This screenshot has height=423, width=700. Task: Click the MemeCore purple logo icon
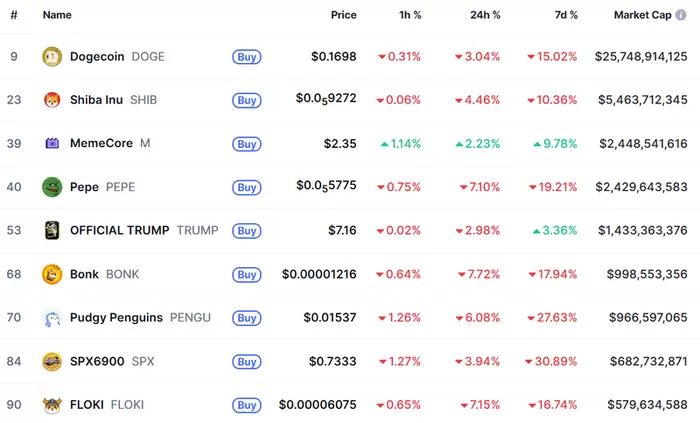click(x=52, y=144)
